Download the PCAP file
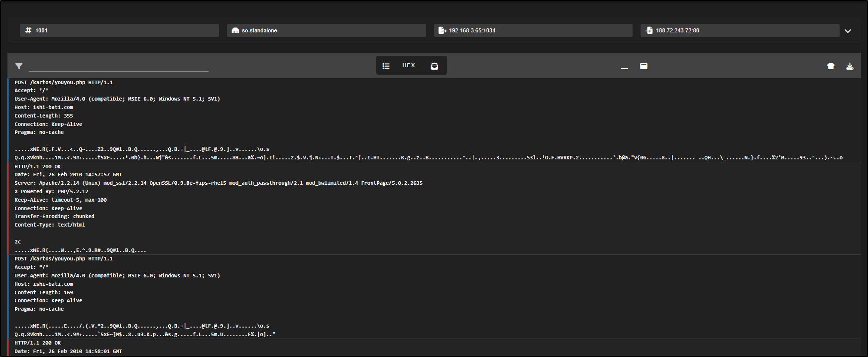This screenshot has height=357, width=868. [x=850, y=66]
